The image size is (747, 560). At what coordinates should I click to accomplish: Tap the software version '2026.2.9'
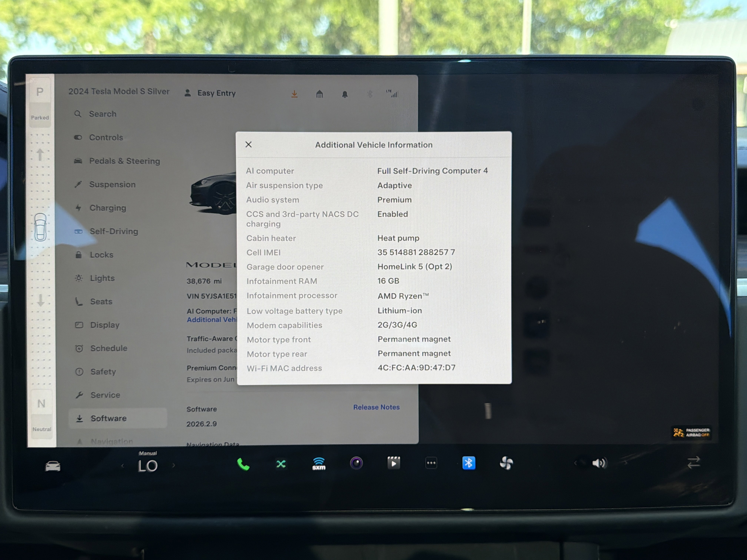tap(202, 424)
